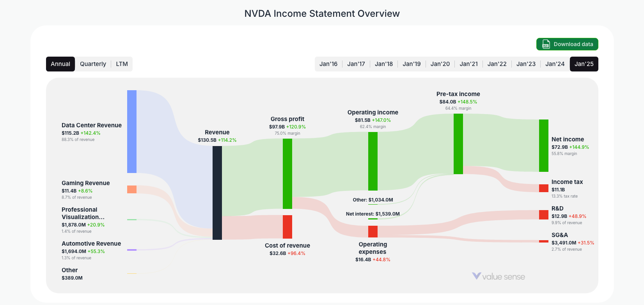This screenshot has width=644, height=305.
Task: Click the Revenue $130.5B value
Action: tap(207, 140)
